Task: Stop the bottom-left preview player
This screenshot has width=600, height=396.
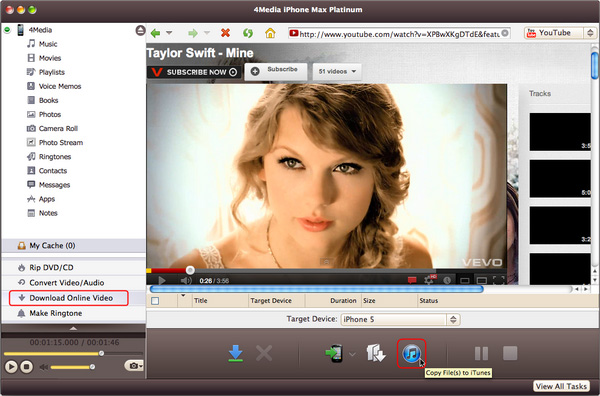Action: [26, 367]
